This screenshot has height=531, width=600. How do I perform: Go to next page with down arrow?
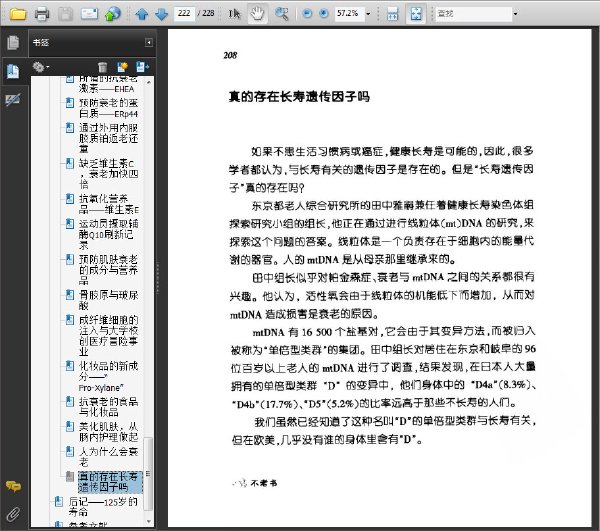[x=161, y=15]
